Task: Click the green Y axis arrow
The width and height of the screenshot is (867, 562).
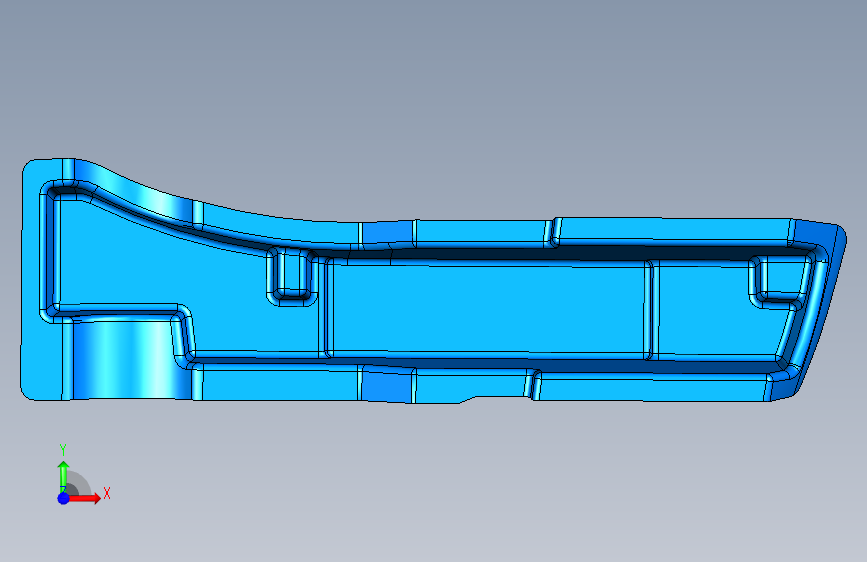Action: pyautogui.click(x=63, y=476)
